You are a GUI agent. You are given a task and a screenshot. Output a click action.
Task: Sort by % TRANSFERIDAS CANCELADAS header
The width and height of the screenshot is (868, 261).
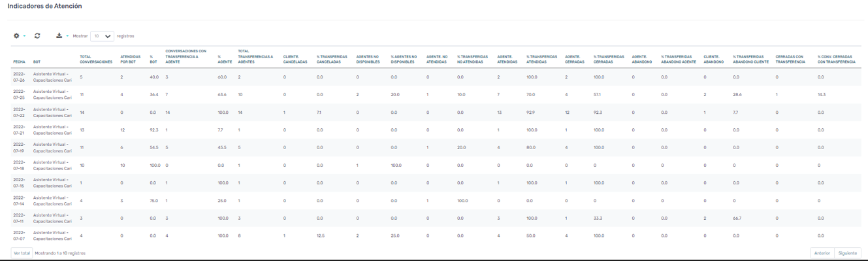point(332,59)
